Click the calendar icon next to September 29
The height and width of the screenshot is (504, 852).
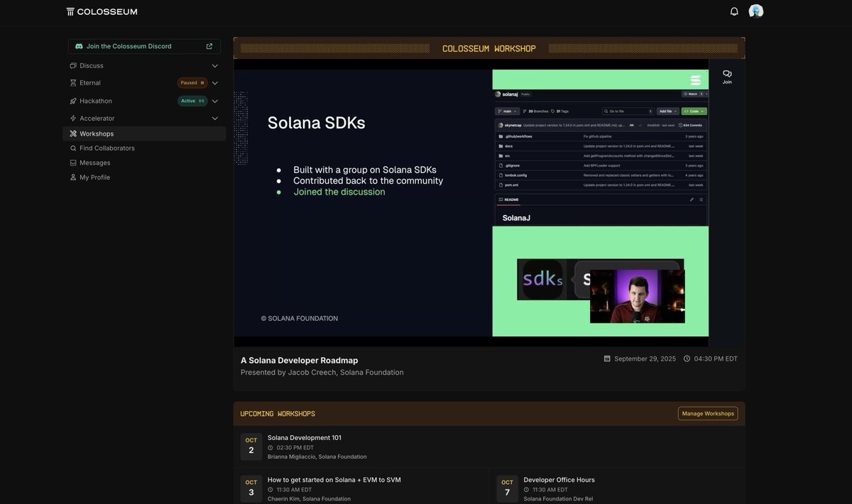[x=607, y=358]
